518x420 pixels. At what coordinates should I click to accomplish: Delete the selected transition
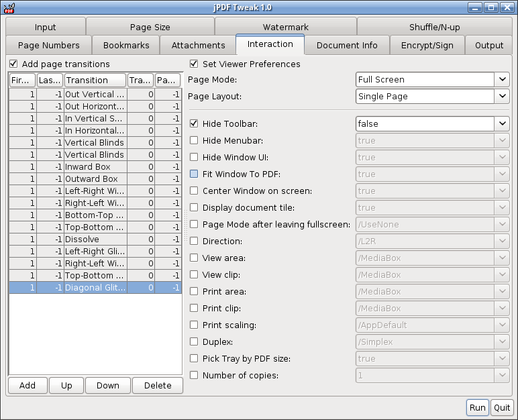point(158,385)
